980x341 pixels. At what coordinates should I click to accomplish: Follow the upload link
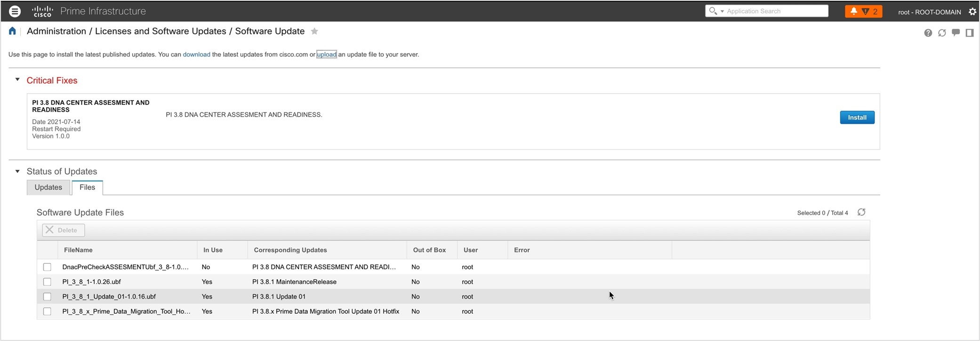click(327, 55)
